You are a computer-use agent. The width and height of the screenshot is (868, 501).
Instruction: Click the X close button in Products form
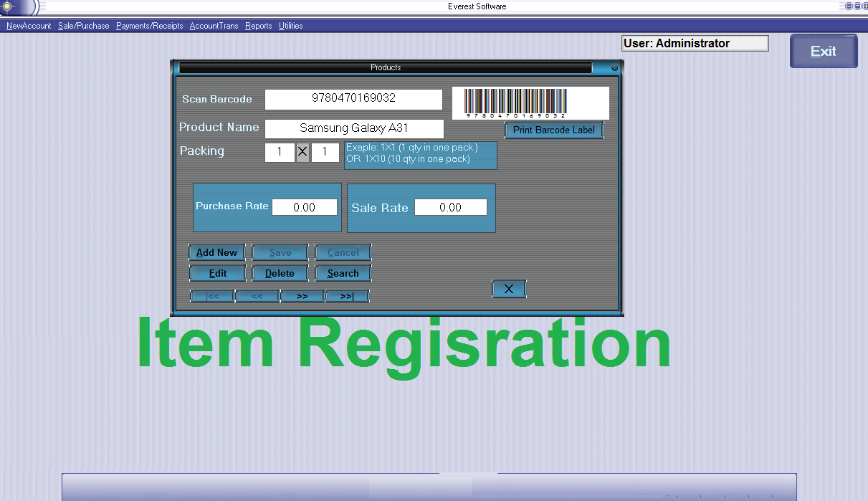(509, 289)
